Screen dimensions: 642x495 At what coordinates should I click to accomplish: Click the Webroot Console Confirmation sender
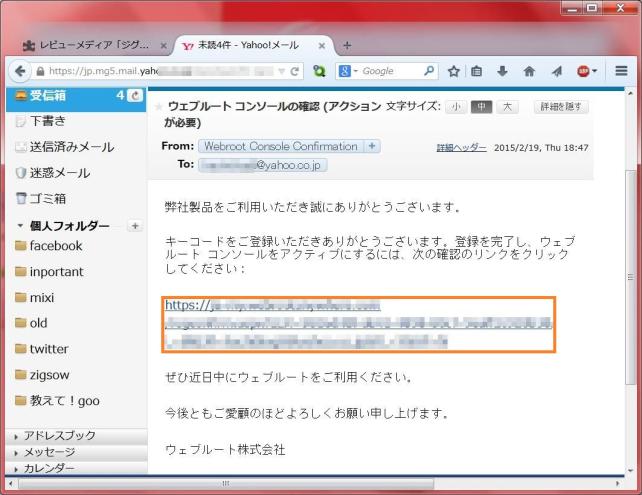click(x=281, y=146)
